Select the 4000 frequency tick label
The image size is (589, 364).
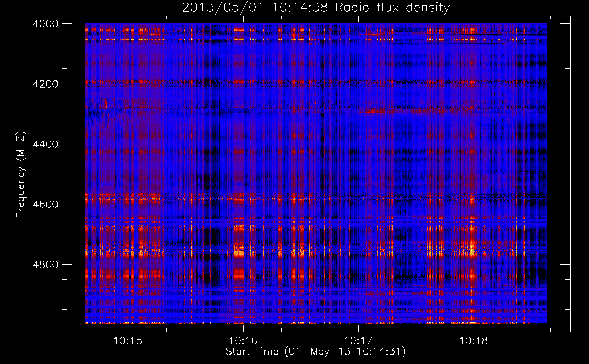(46, 24)
